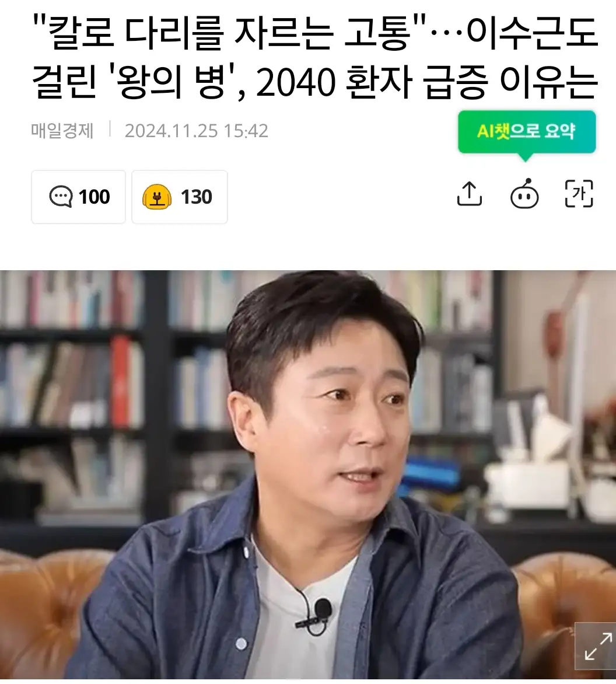Click the number 130 beside emoji icon
Image resolution: width=616 pixels, height=684 pixels.
pyautogui.click(x=197, y=197)
